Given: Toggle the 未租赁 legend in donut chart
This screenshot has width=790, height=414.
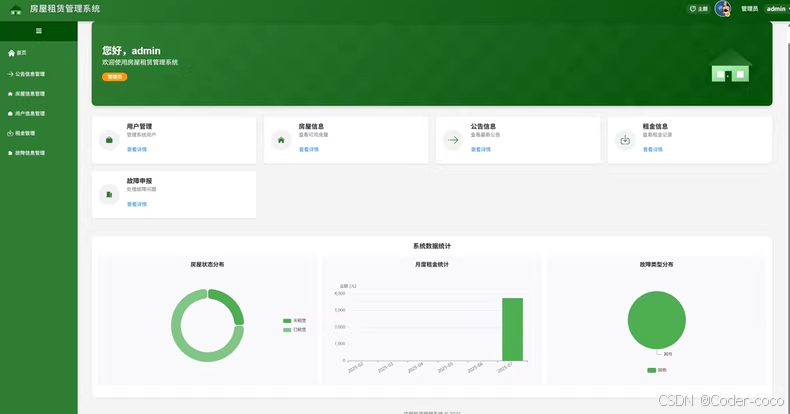Looking at the screenshot, I should point(295,321).
